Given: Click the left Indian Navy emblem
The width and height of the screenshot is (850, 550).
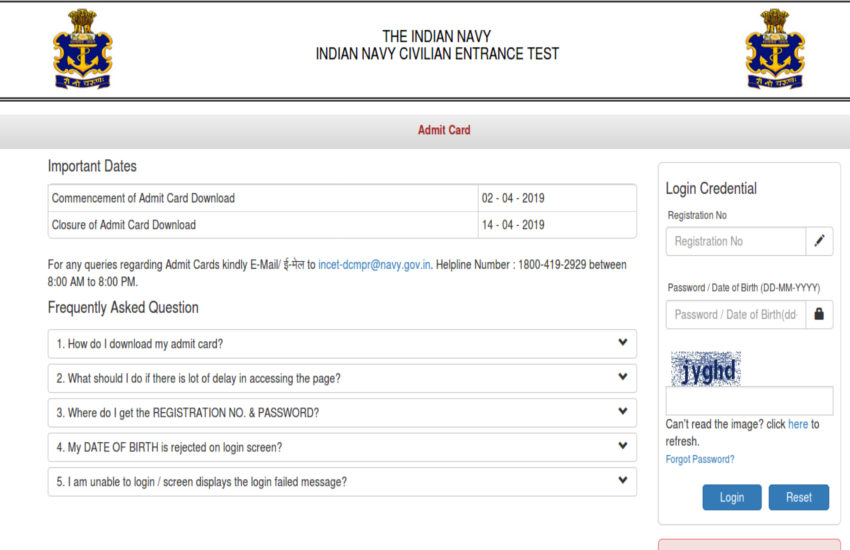Looking at the screenshot, I should 82,48.
